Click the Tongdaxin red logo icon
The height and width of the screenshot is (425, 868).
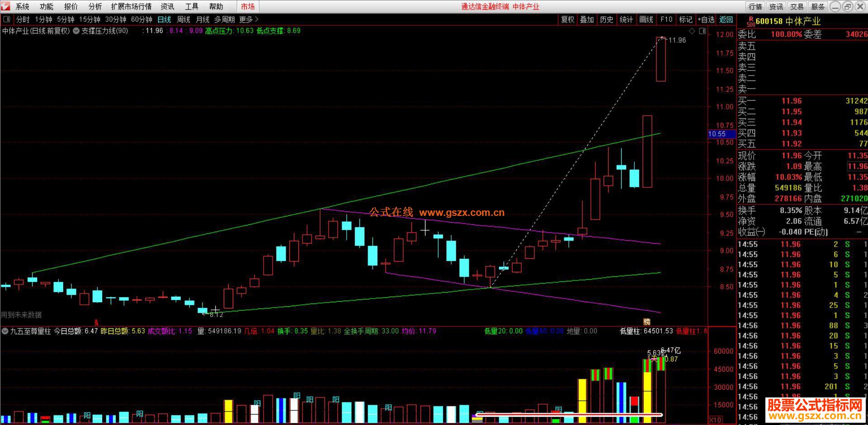pos(6,6)
